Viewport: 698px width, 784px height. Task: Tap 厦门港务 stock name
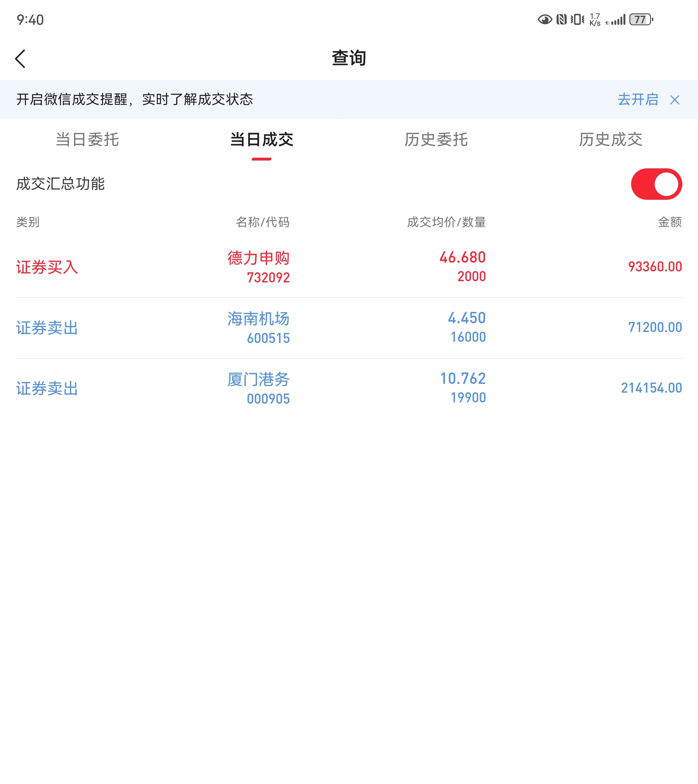point(258,379)
